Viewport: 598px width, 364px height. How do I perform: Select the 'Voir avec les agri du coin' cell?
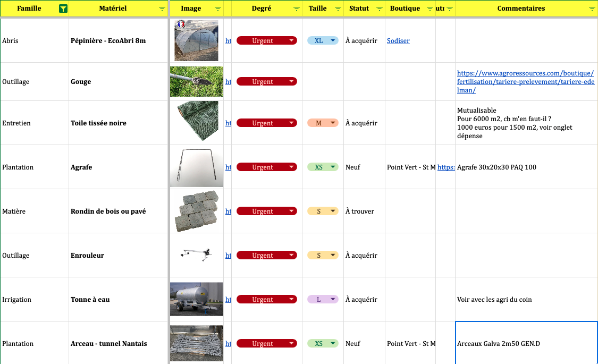tap(526, 300)
